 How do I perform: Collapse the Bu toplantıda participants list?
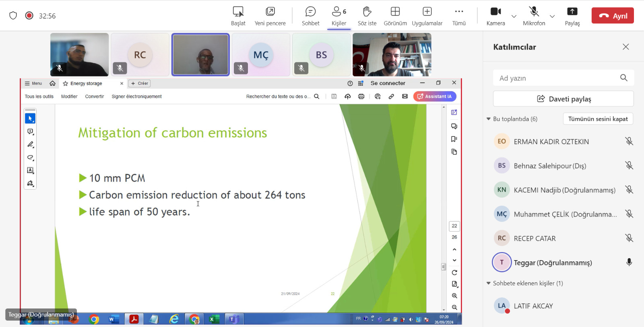click(489, 119)
